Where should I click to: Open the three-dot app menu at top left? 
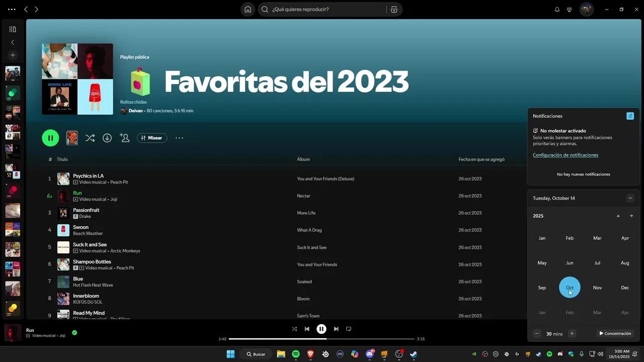(x=12, y=9)
